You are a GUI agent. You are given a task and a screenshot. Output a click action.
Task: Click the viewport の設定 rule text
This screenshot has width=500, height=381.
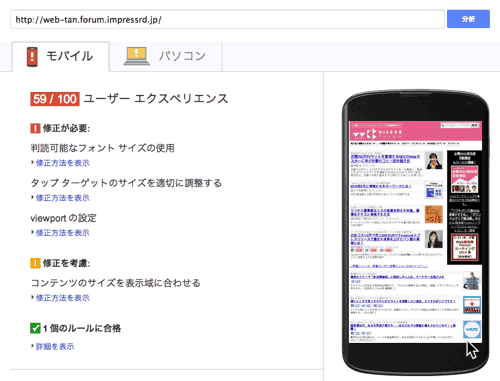[63, 218]
